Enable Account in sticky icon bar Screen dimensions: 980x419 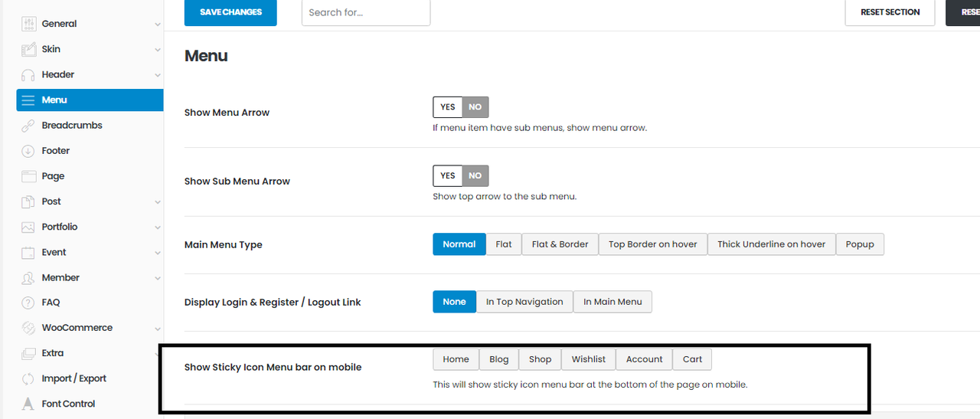point(645,359)
